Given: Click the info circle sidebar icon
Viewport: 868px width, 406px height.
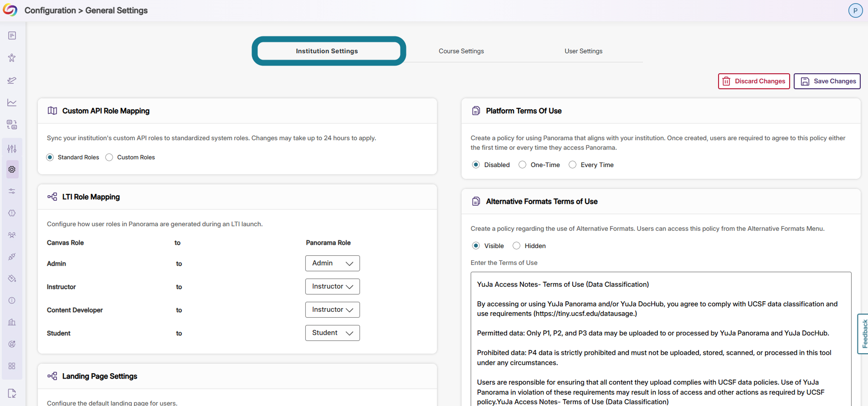Looking at the screenshot, I should point(12,300).
